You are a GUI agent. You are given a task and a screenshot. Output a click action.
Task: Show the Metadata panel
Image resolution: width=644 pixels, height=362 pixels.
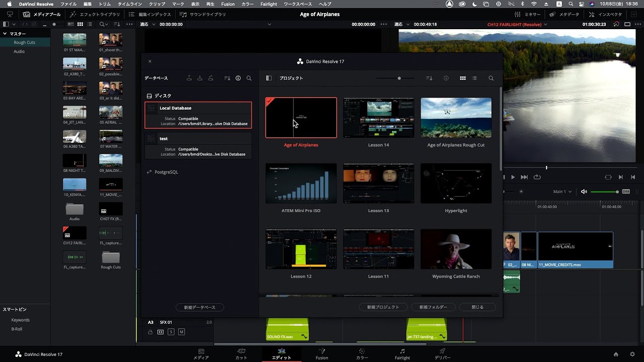pyautogui.click(x=566, y=14)
